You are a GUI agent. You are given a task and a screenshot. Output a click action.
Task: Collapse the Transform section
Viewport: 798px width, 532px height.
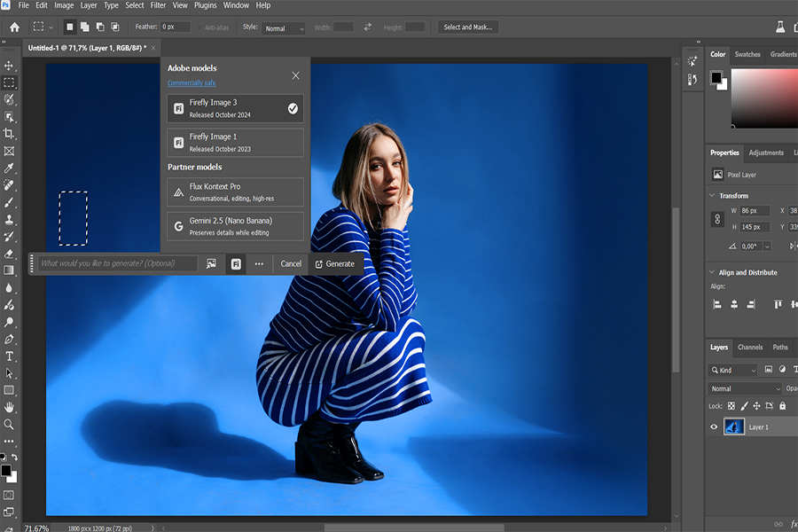[x=712, y=196]
